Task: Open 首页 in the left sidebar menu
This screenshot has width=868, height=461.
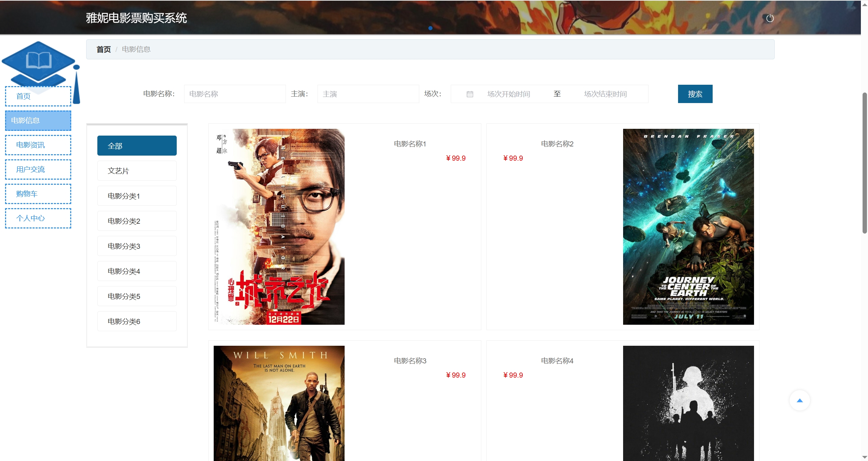Action: pyautogui.click(x=38, y=96)
